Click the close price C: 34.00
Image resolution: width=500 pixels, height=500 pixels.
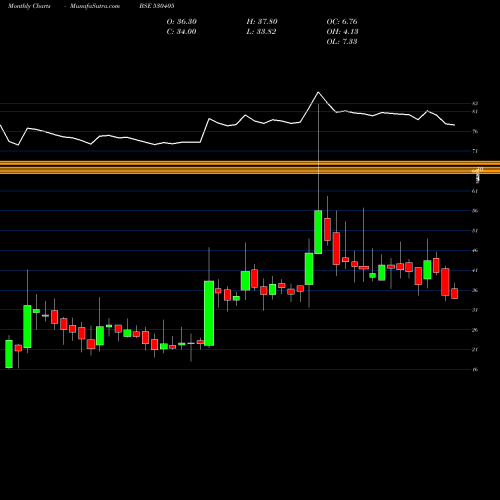(181, 32)
